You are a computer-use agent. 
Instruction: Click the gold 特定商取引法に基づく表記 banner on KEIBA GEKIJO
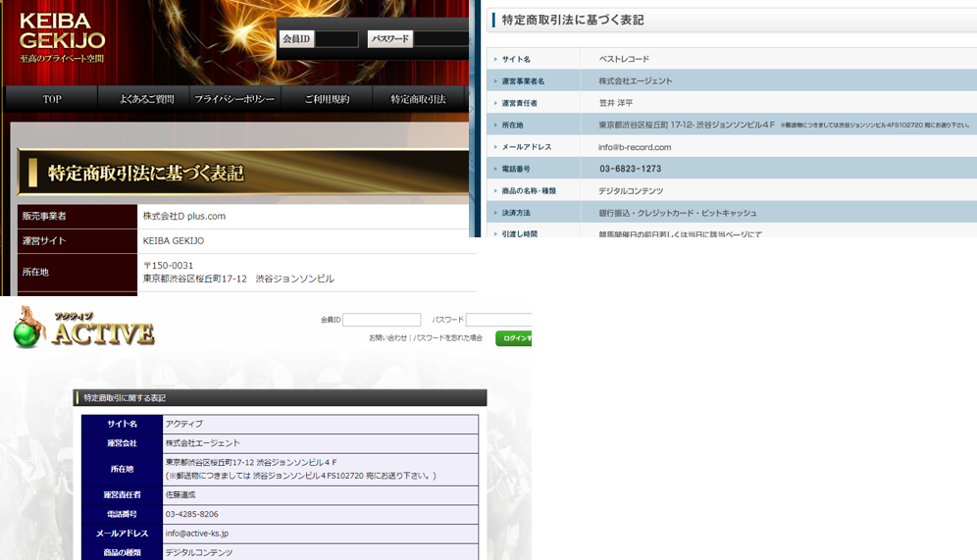click(x=243, y=173)
